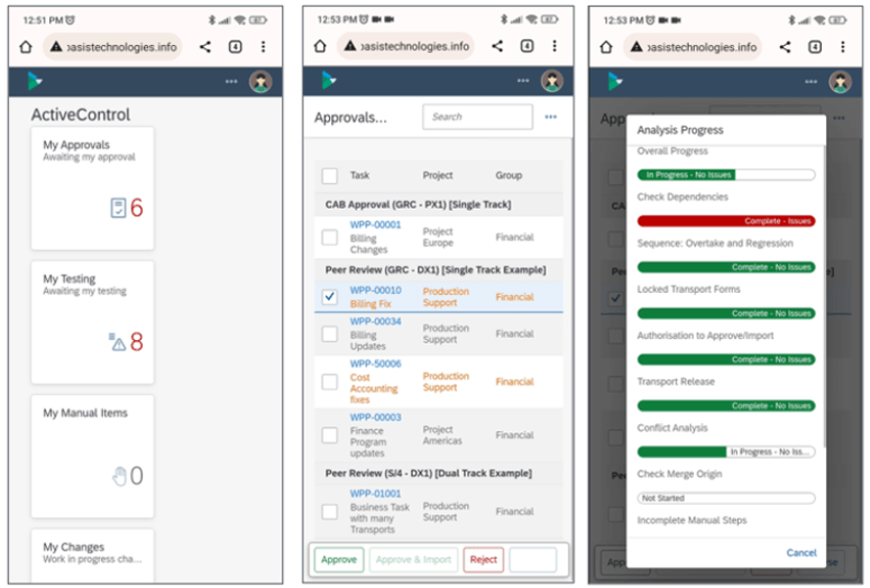Open the WPP-00003 task link
This screenshot has height=588, width=870.
tap(375, 417)
